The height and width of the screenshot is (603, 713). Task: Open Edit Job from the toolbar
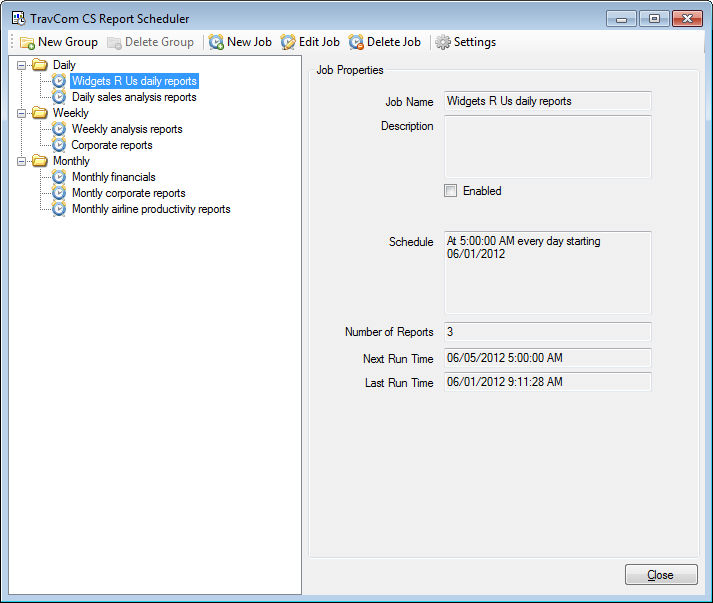pyautogui.click(x=310, y=42)
